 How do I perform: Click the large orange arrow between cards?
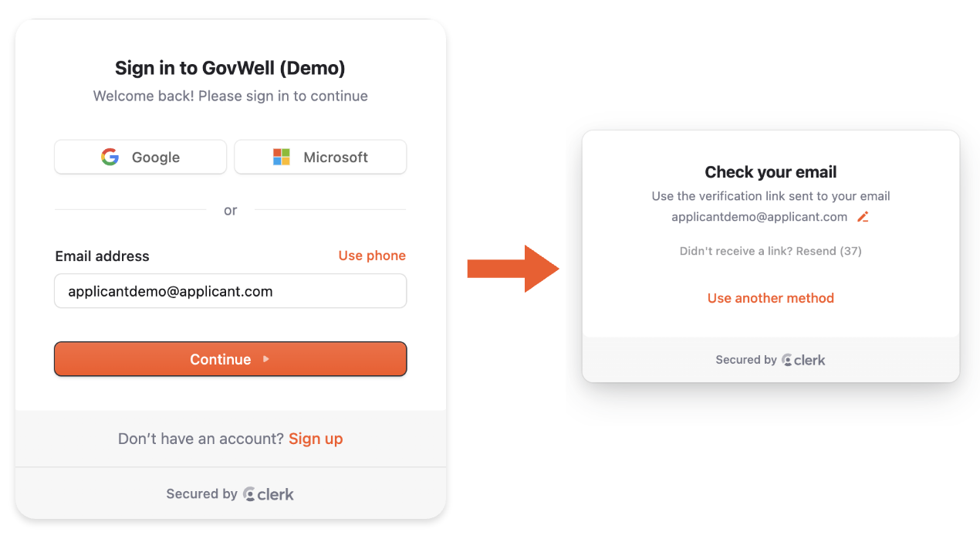513,269
